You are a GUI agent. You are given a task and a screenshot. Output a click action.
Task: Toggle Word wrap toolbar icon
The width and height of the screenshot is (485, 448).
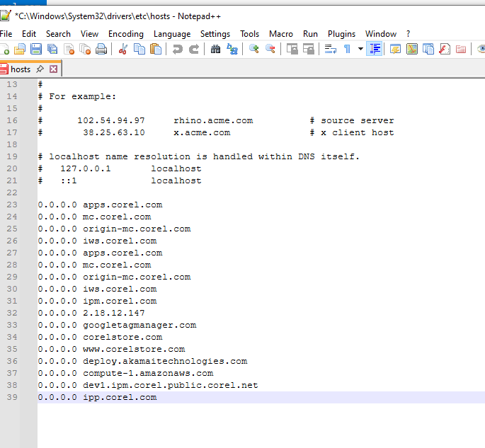[x=331, y=49]
